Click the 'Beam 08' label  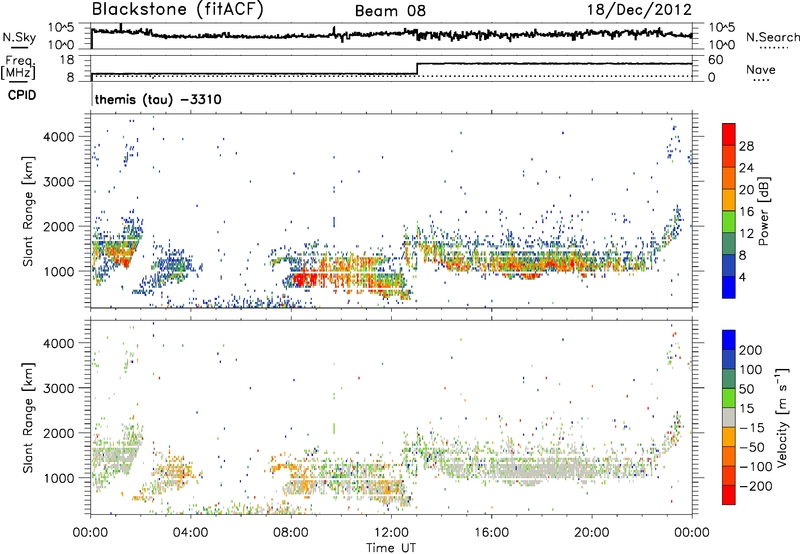point(390,11)
